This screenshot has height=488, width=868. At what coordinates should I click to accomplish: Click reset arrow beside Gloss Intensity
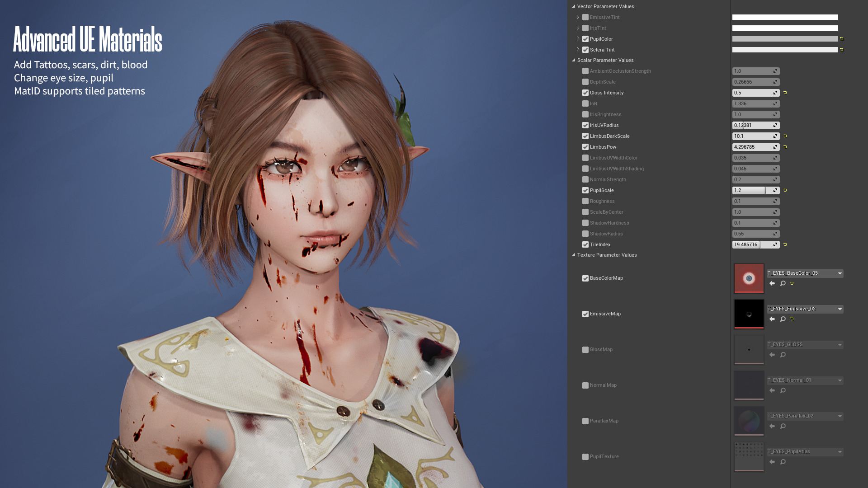(785, 93)
